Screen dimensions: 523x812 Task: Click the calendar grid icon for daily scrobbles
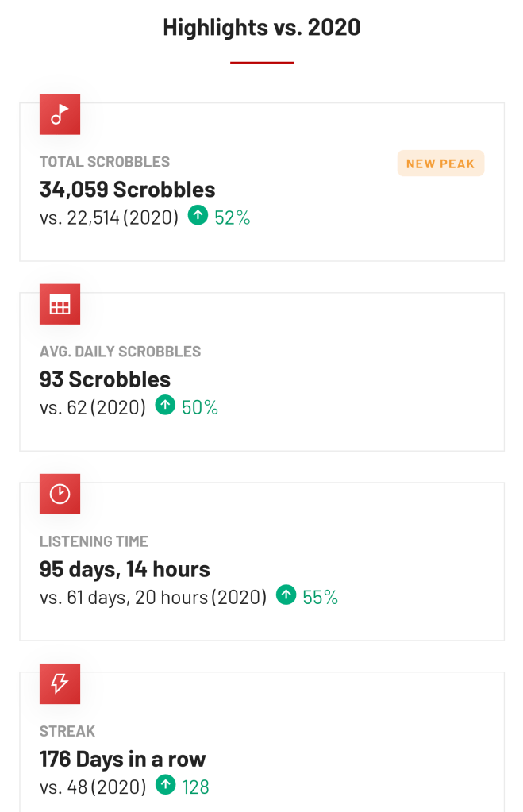click(60, 304)
